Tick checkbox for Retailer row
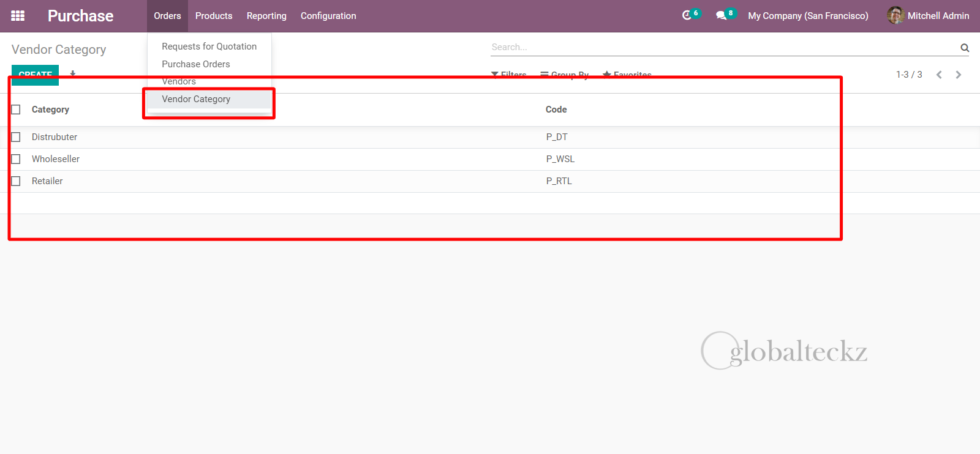Image resolution: width=980 pixels, height=454 pixels. (x=16, y=181)
